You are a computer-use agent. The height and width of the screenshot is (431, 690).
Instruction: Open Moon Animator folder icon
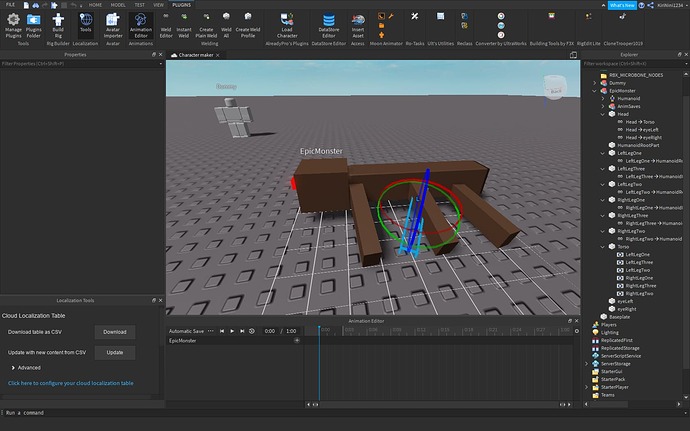(x=381, y=26)
